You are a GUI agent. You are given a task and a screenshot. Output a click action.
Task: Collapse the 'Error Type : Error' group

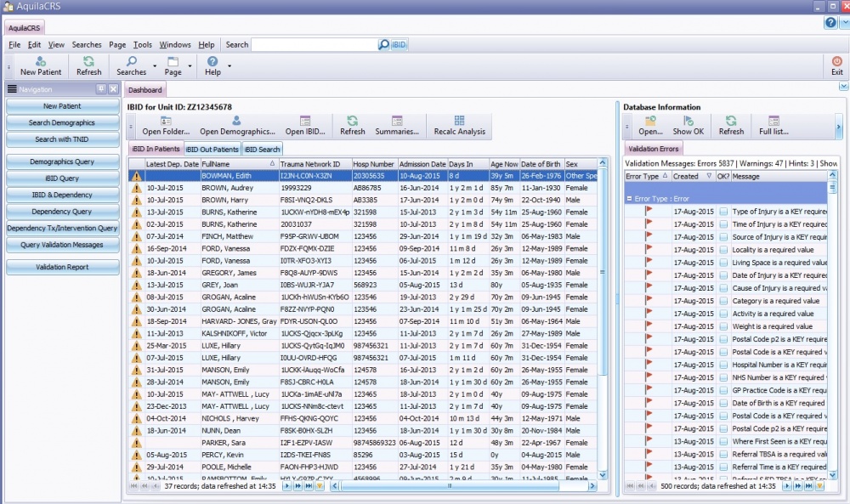tap(629, 197)
